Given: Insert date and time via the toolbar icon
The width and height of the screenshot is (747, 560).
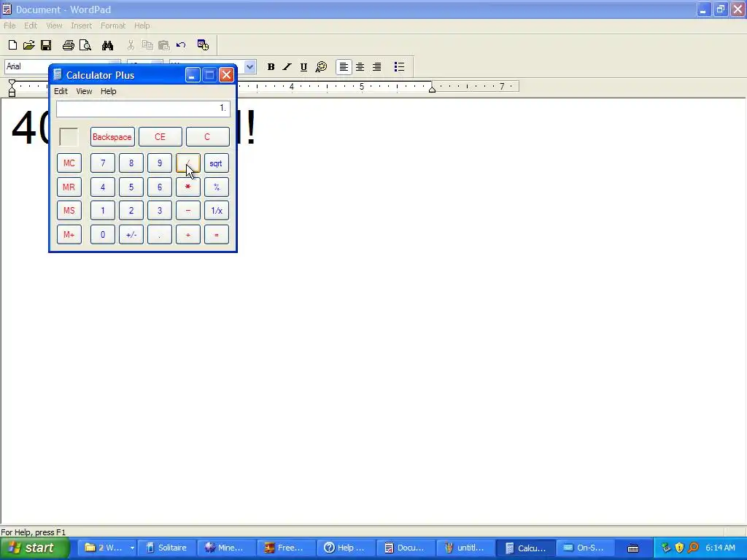Looking at the screenshot, I should point(203,45).
